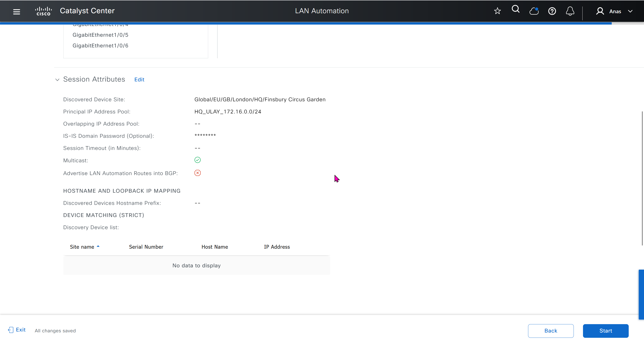Viewport: 644px width, 347px height.
Task: Click the Serial Number column header
Action: click(x=146, y=247)
